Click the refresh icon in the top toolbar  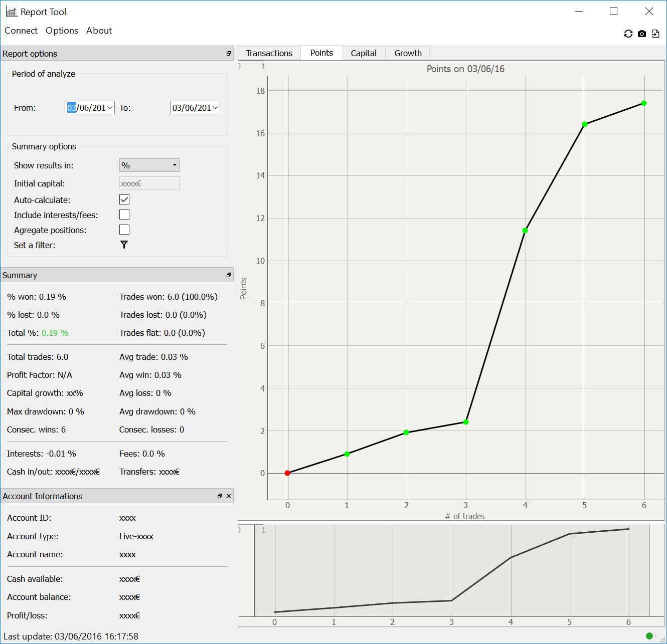(628, 34)
